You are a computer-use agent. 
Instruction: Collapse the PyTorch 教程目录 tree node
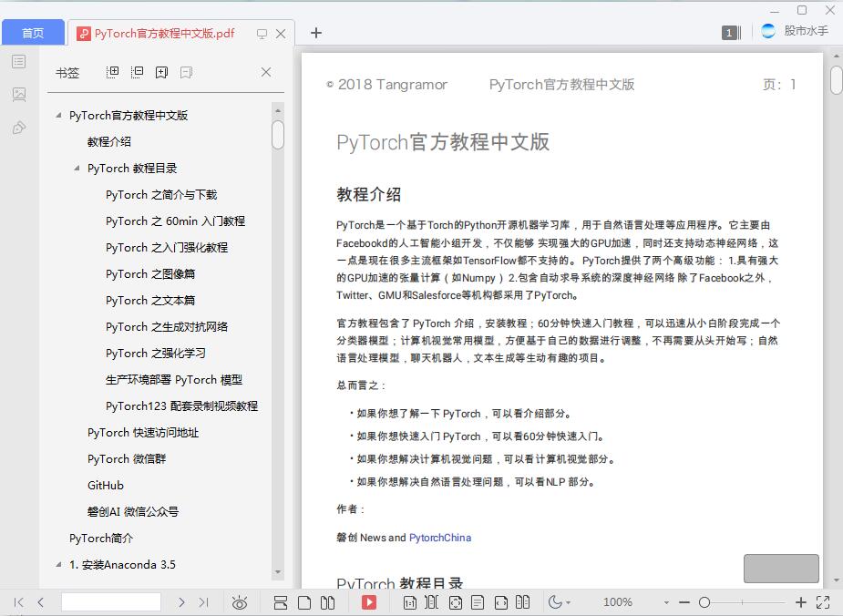tap(77, 168)
